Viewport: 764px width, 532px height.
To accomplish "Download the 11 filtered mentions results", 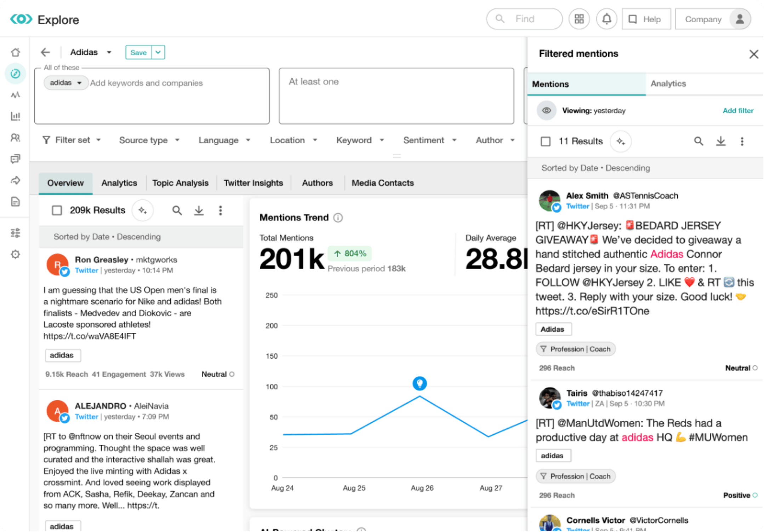I will [720, 141].
